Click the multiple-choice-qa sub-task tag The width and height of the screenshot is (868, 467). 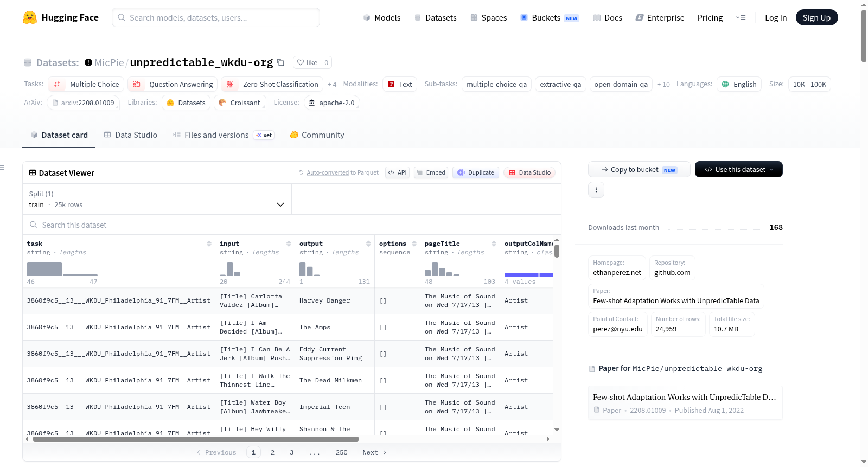pyautogui.click(x=496, y=84)
